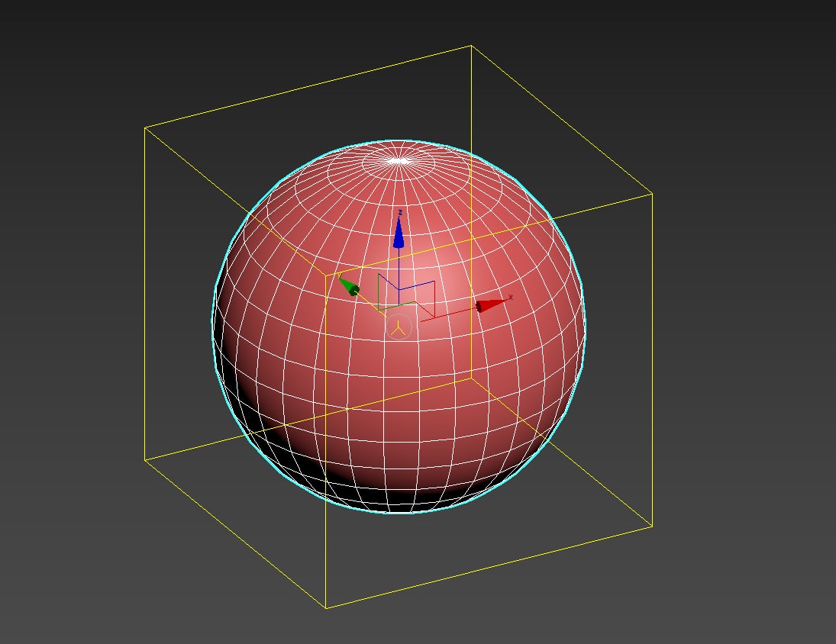Click the upper-right corner of the bounding box

(x=652, y=193)
